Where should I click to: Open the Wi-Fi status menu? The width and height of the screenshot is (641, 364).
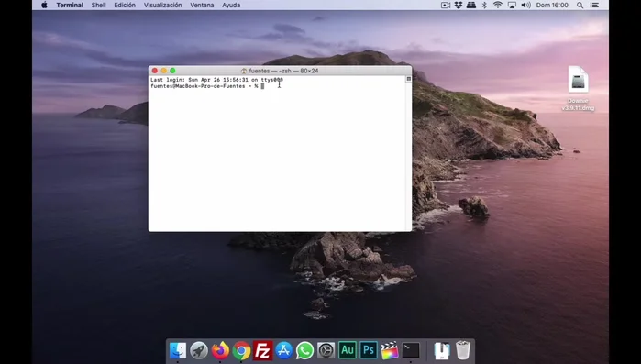click(x=498, y=5)
